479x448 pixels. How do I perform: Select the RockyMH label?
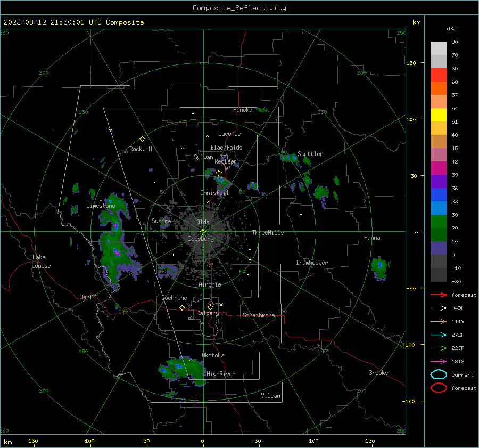coord(141,149)
